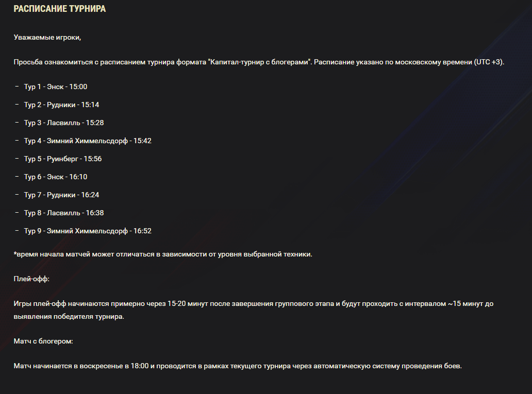Click the dash bullet before Тур 1
Screen dimensions: 532x394
click(17, 87)
